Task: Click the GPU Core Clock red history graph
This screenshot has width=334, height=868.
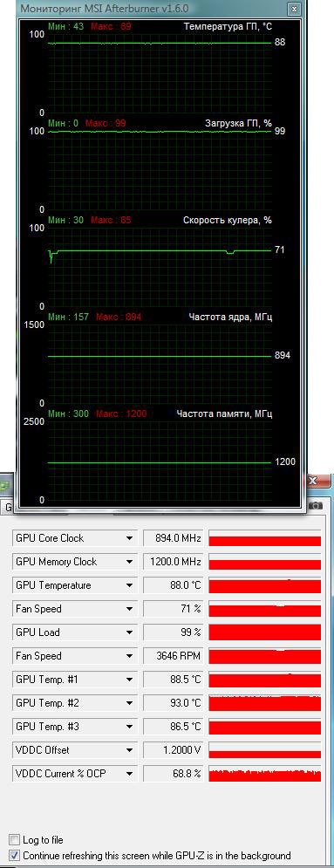Action: [x=265, y=538]
